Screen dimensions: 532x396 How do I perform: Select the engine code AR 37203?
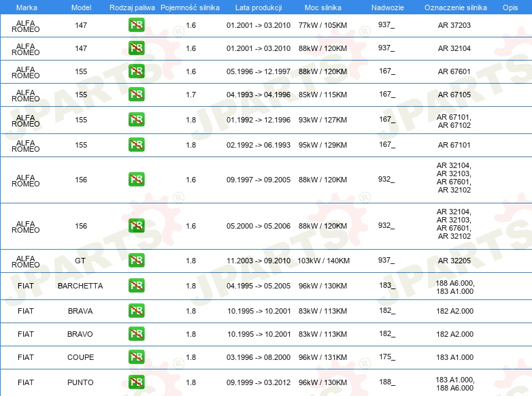[454, 25]
